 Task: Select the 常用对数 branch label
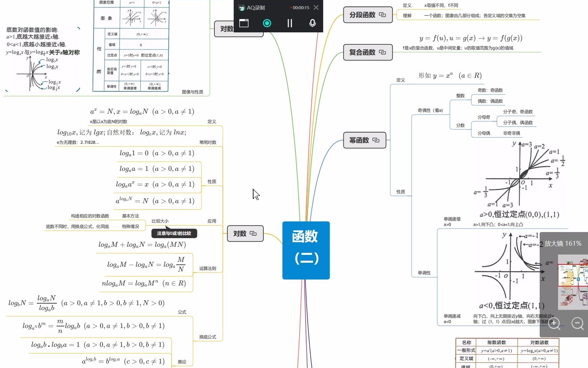click(208, 142)
